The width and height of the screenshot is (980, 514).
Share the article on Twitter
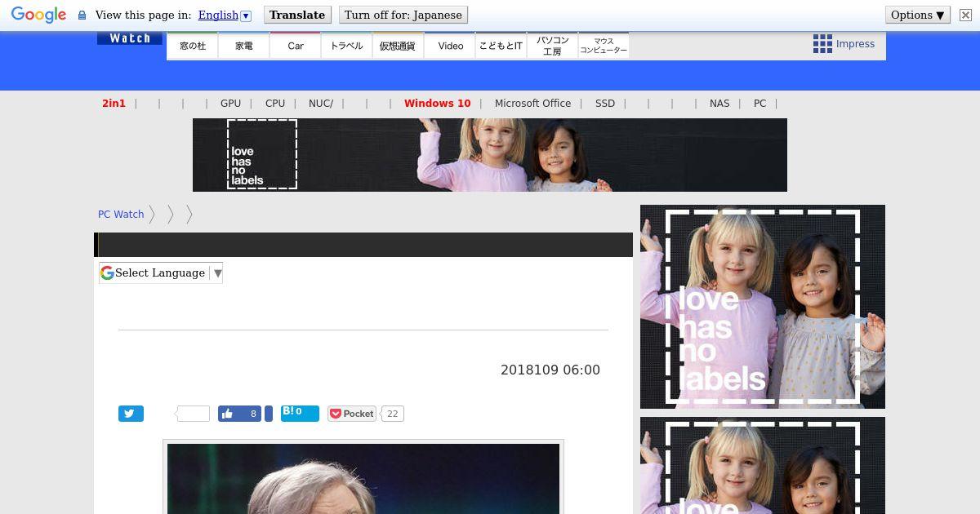tap(131, 414)
